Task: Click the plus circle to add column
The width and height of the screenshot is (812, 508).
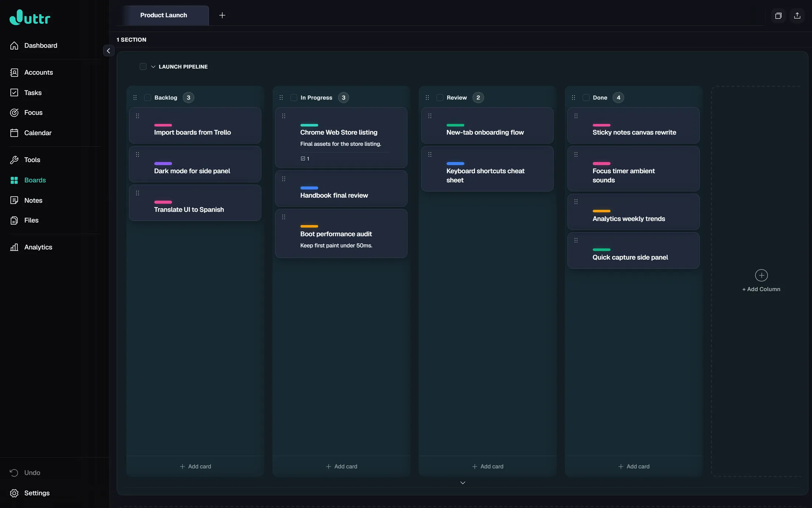Action: pos(761,275)
